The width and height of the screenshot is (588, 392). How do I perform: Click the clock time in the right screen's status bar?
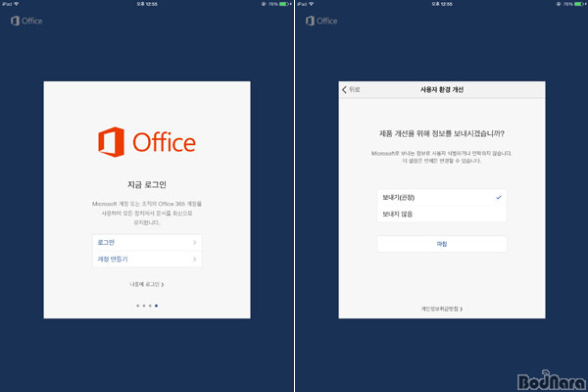coord(442,4)
